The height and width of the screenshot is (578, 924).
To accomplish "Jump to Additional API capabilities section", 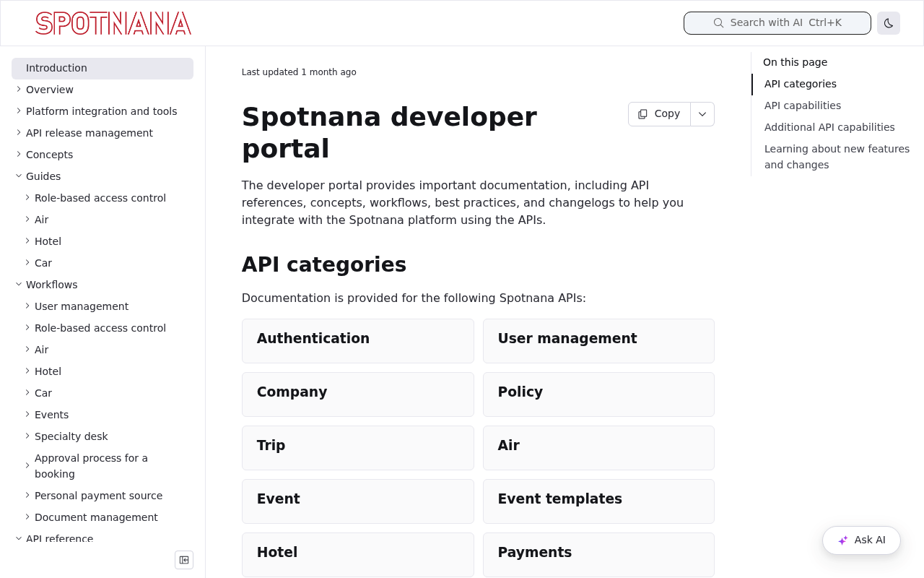I will [829, 127].
